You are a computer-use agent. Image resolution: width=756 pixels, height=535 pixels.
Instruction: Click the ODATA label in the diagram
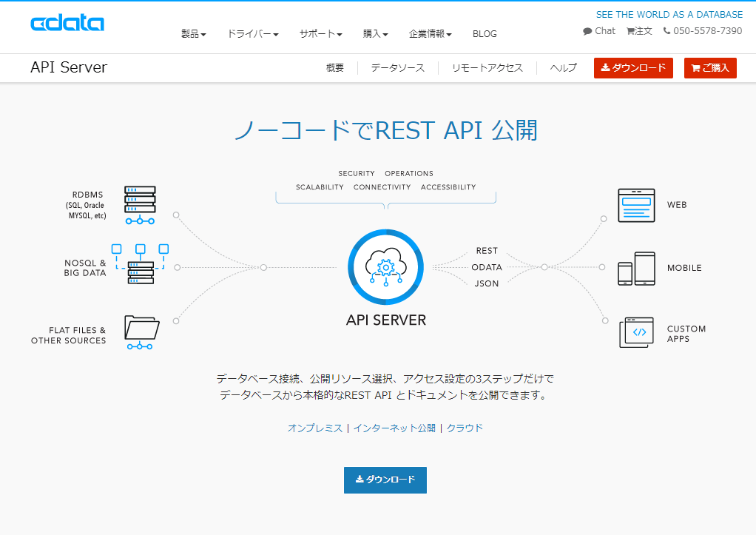pyautogui.click(x=487, y=267)
